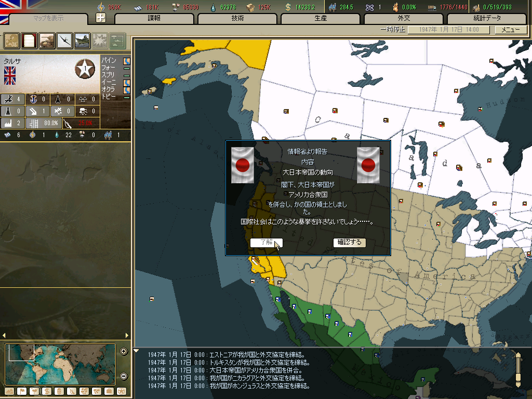532x399 pixels.
Task: Click the rocket test site icon
Action: [x=58, y=99]
